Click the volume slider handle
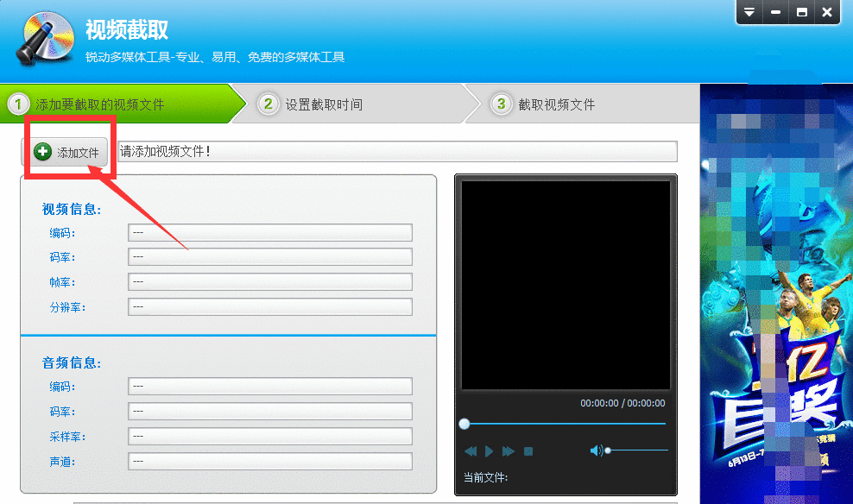This screenshot has width=853, height=504. click(609, 450)
